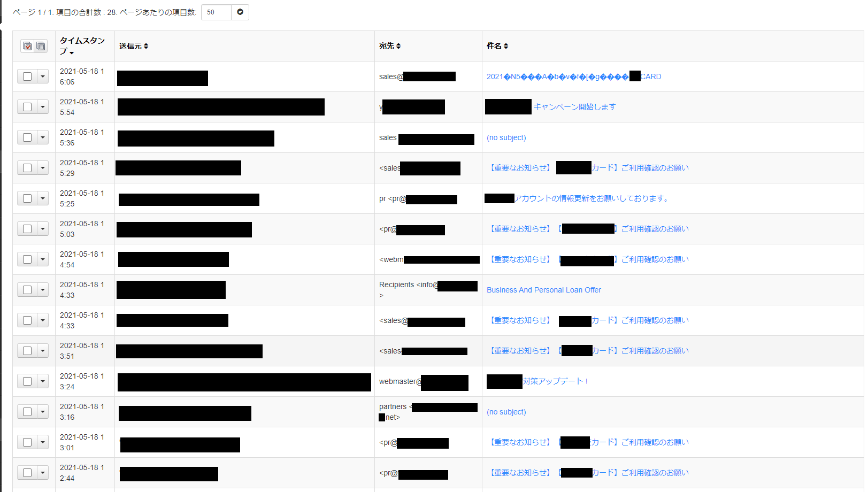Check the box for 14:33 loan offer message
Screen dimensions: 868x492
[x=27, y=290]
